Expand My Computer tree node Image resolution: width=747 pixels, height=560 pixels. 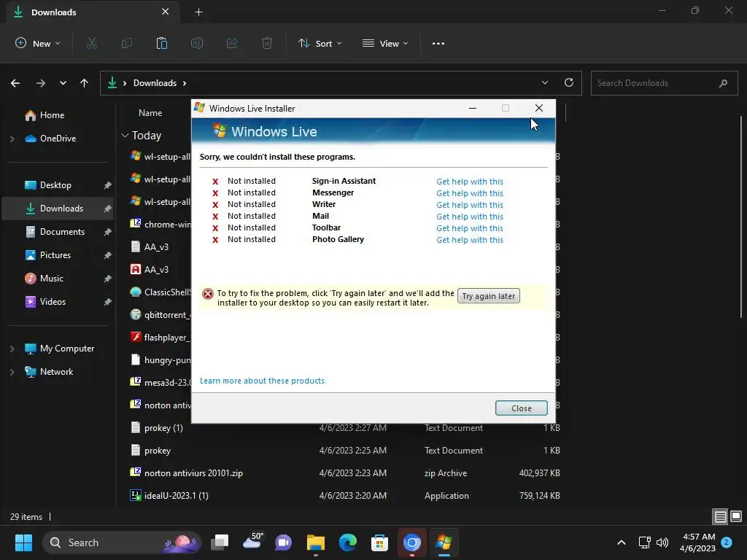point(12,349)
